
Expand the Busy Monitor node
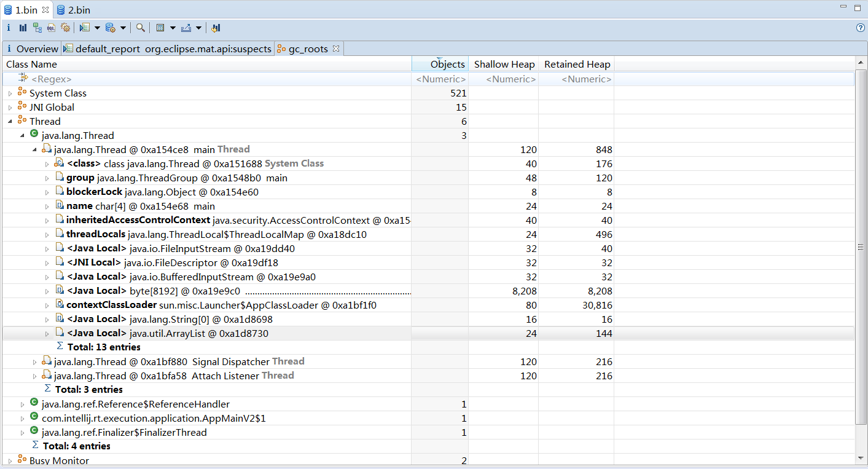[10, 461]
